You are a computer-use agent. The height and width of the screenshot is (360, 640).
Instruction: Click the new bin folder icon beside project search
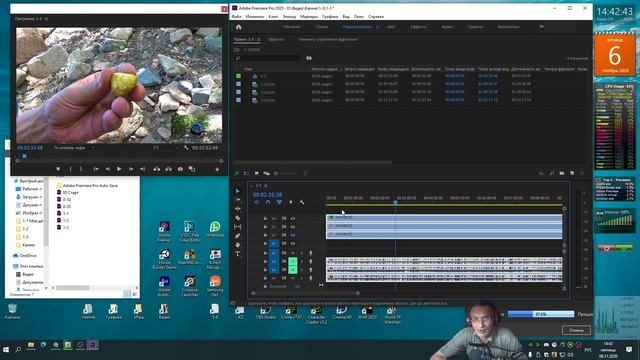(x=309, y=58)
